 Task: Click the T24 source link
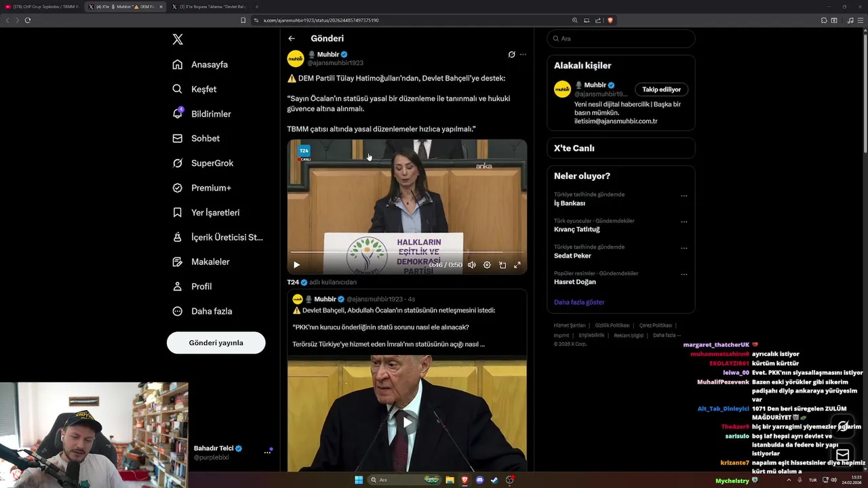[x=293, y=282]
